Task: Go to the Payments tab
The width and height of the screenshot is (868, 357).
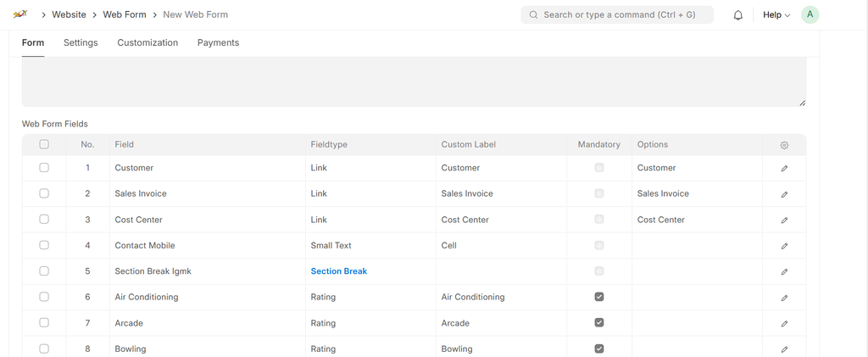Action: (x=218, y=42)
